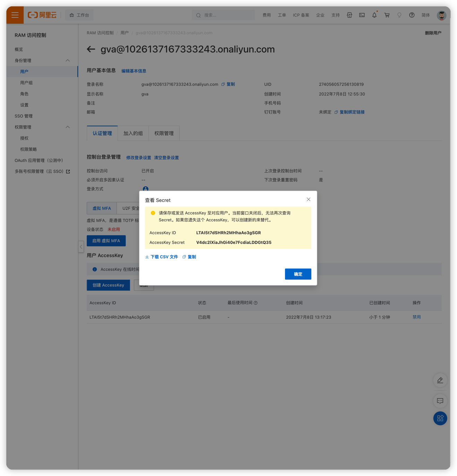
Task: Open the 支持 menu
Action: point(336,15)
